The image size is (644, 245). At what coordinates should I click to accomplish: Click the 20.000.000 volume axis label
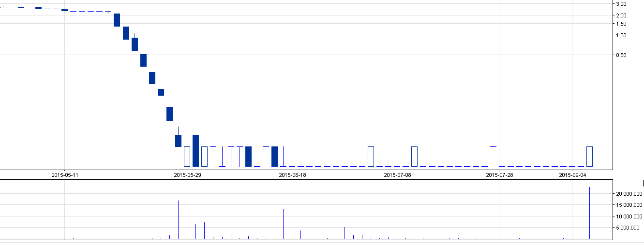click(627, 194)
